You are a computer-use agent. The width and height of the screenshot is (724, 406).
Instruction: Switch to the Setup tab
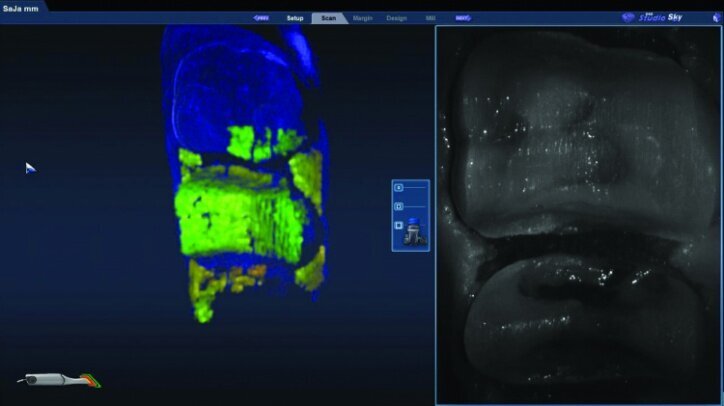tap(295, 18)
